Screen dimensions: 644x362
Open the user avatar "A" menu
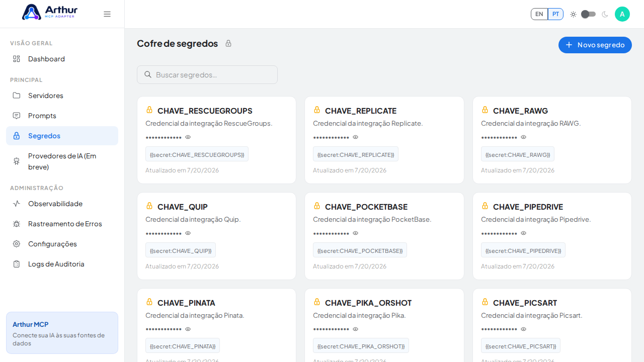click(x=622, y=14)
